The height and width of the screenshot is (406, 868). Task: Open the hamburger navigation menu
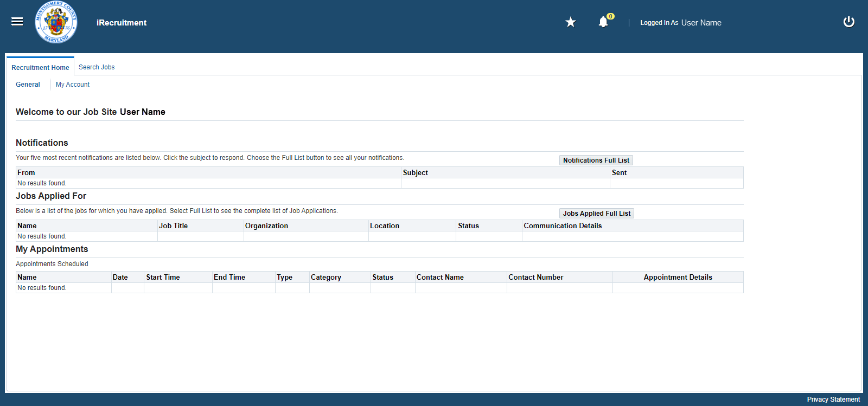[17, 22]
